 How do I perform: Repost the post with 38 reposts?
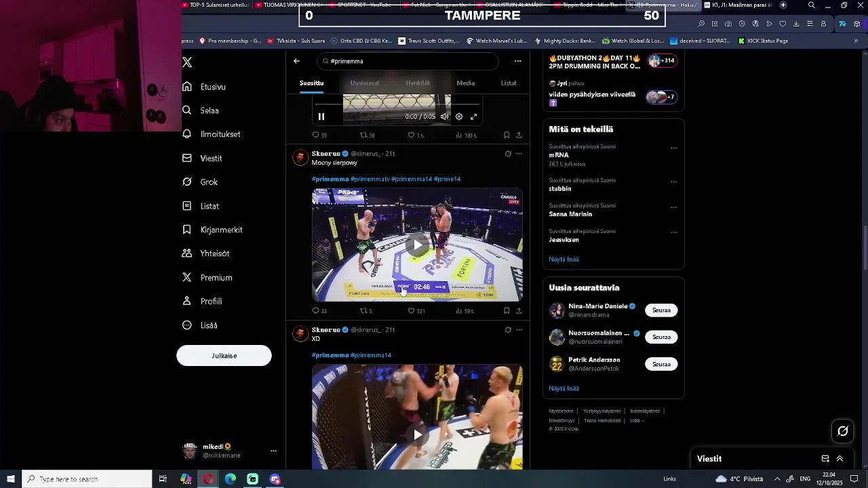point(367,135)
